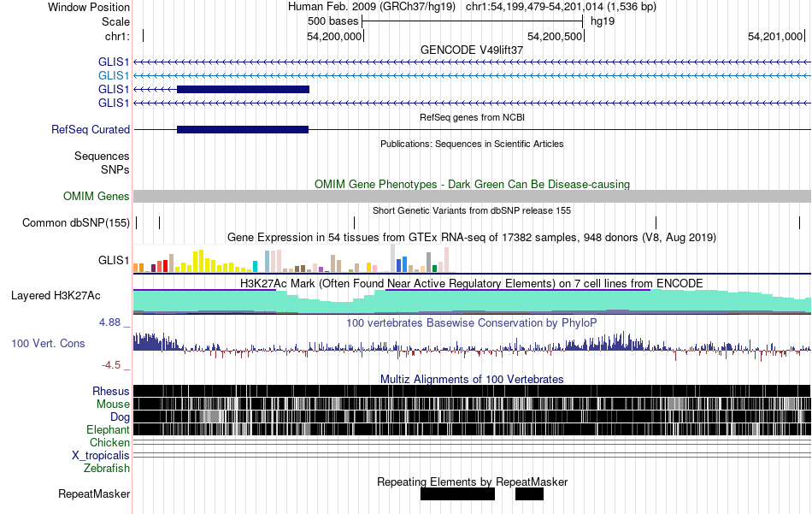The image size is (812, 514).
Task: Click the chr1:54,199,479-54,201,014 position text
Action: [561, 7]
